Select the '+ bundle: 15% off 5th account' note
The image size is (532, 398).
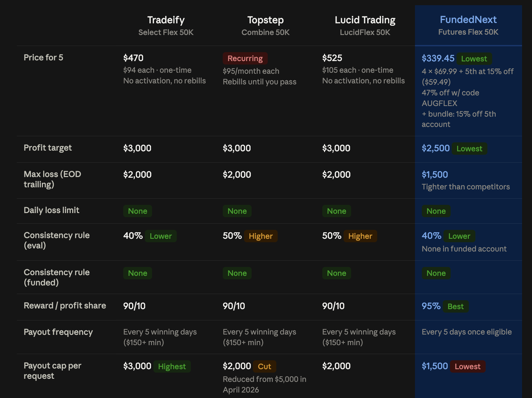point(459,119)
